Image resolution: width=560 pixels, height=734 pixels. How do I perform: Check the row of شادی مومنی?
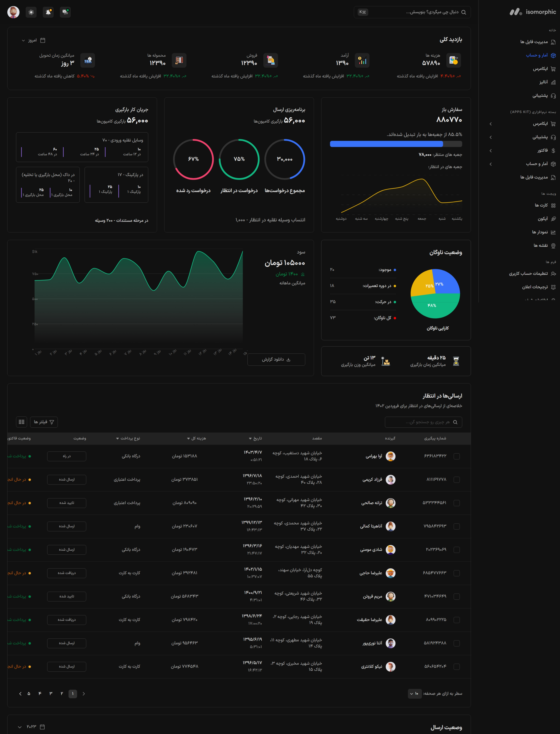457,550
